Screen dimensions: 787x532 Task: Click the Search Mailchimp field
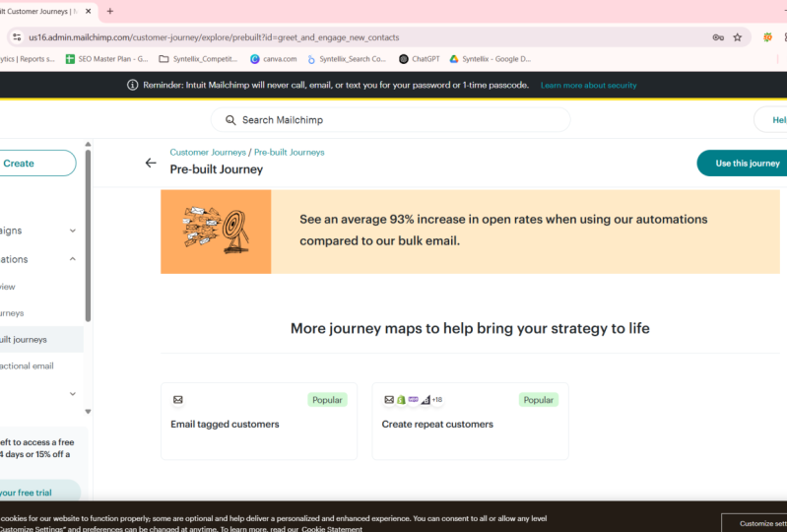(x=390, y=120)
